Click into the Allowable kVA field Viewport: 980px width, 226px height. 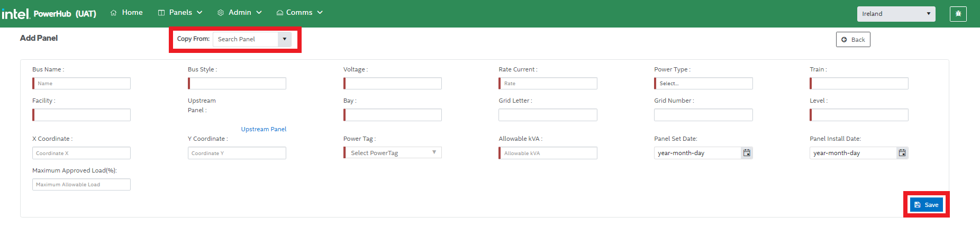[x=548, y=153]
